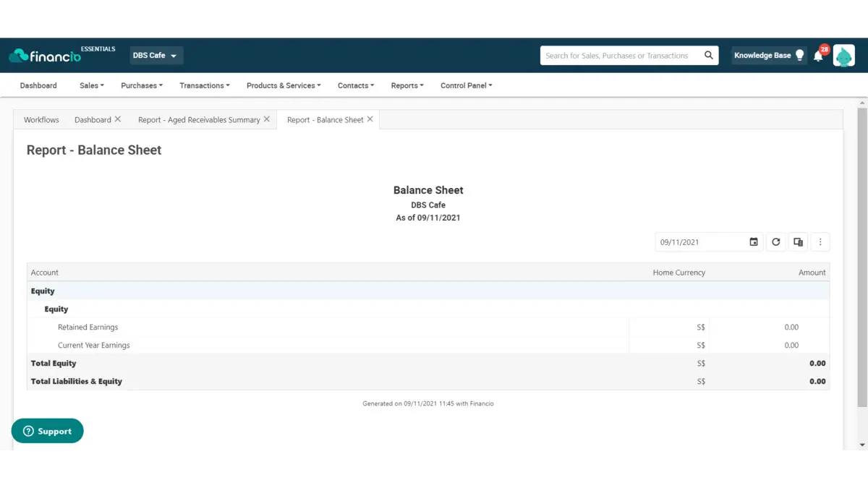Click the search magnifier icon
868x488 pixels.
click(709, 56)
